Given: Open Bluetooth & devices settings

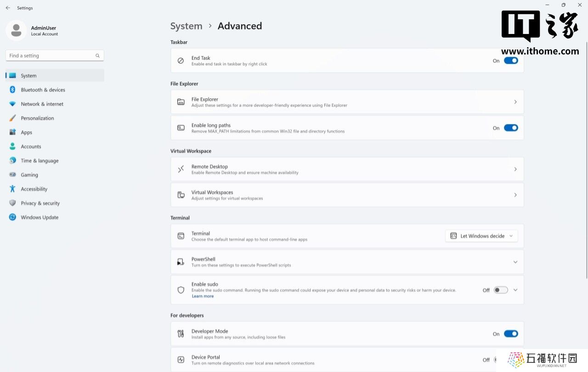Looking at the screenshot, I should pos(55,90).
